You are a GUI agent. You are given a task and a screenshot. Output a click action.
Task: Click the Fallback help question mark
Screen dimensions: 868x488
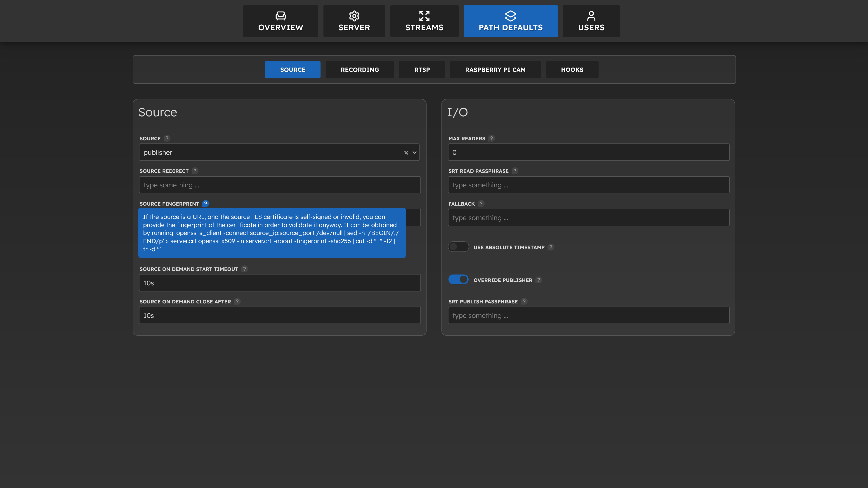tap(481, 203)
